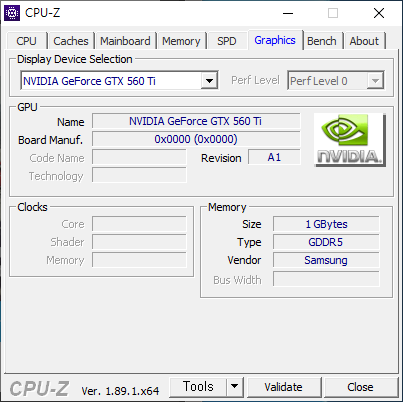This screenshot has height=402, width=403.
Task: Click the Bus Width label
Action: tap(237, 280)
